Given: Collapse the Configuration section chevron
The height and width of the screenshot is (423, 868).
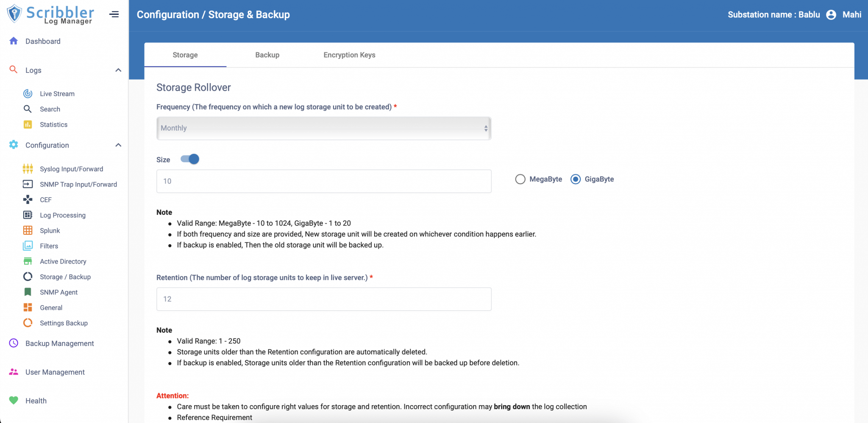Looking at the screenshot, I should 118,145.
